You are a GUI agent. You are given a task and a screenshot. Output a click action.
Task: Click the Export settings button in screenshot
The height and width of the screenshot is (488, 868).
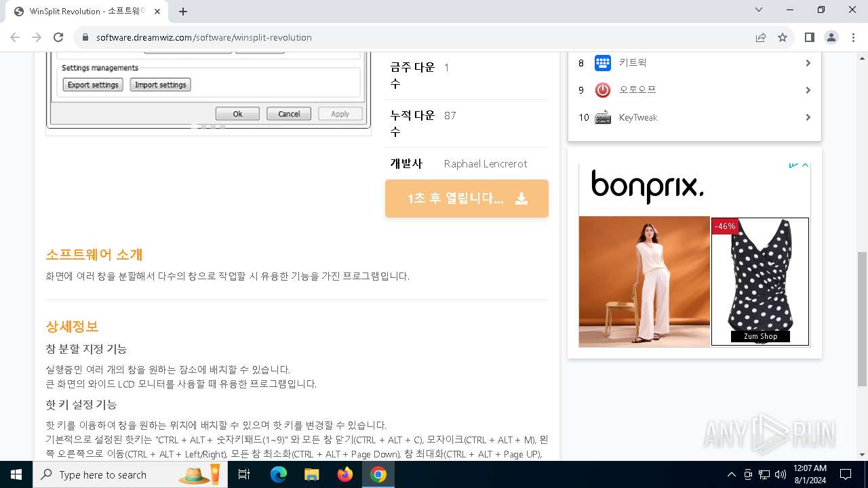click(93, 85)
